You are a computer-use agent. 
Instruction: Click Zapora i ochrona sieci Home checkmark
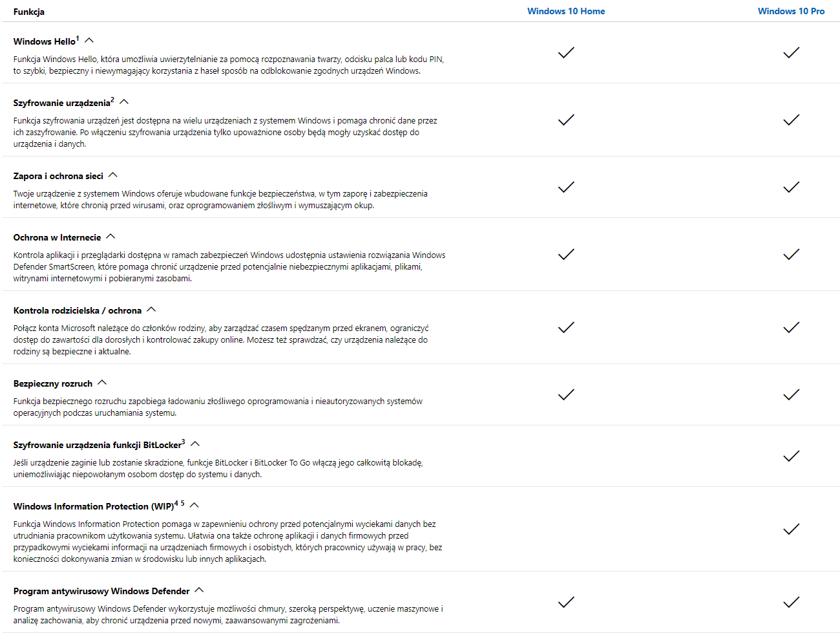point(566,188)
